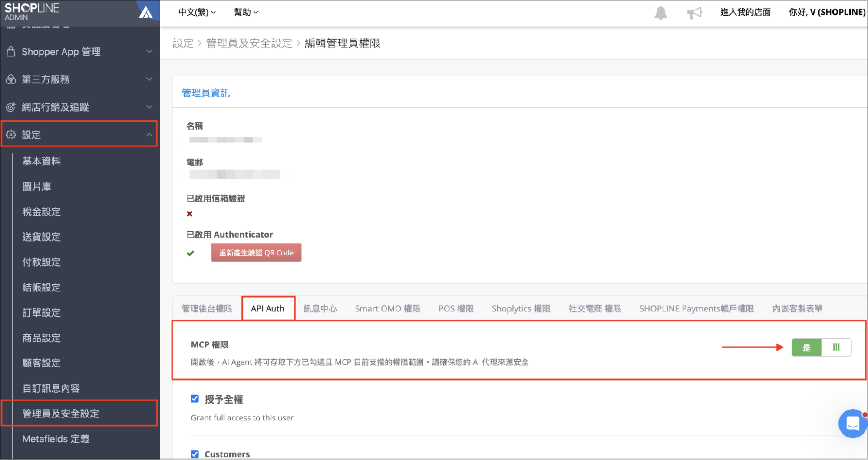Open 顧客設定 in the sidebar
868x460 pixels.
41,363
